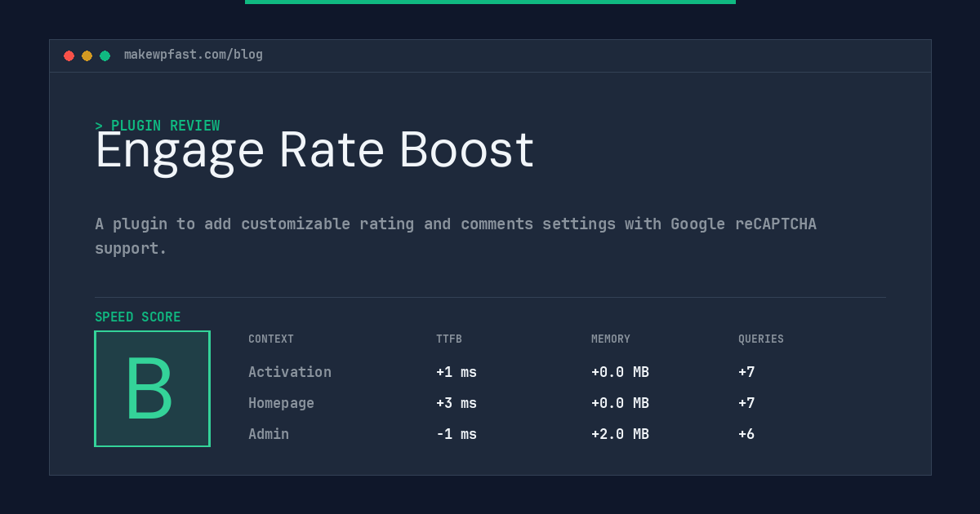Screen dimensions: 980x514
Task: Click Activation queries value +7
Action: click(x=746, y=372)
